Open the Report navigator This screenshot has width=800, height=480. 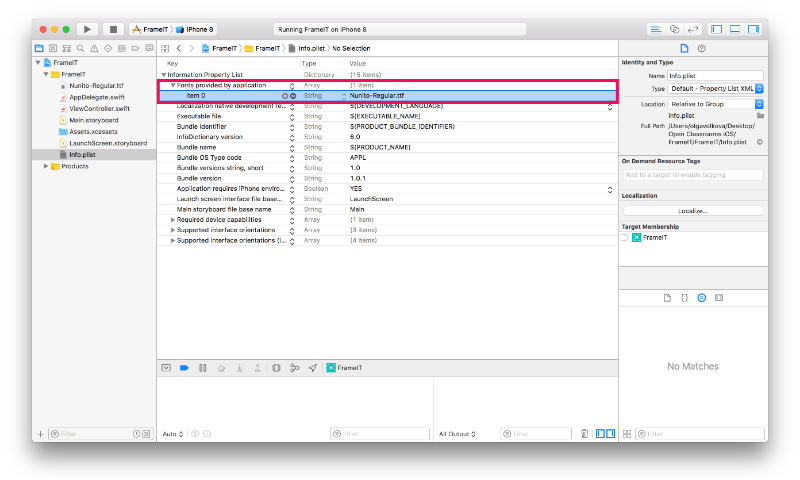click(149, 48)
